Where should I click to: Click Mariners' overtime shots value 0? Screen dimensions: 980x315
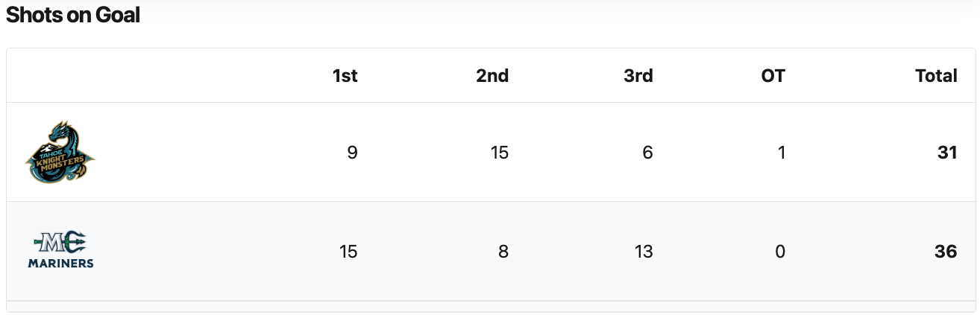(780, 252)
